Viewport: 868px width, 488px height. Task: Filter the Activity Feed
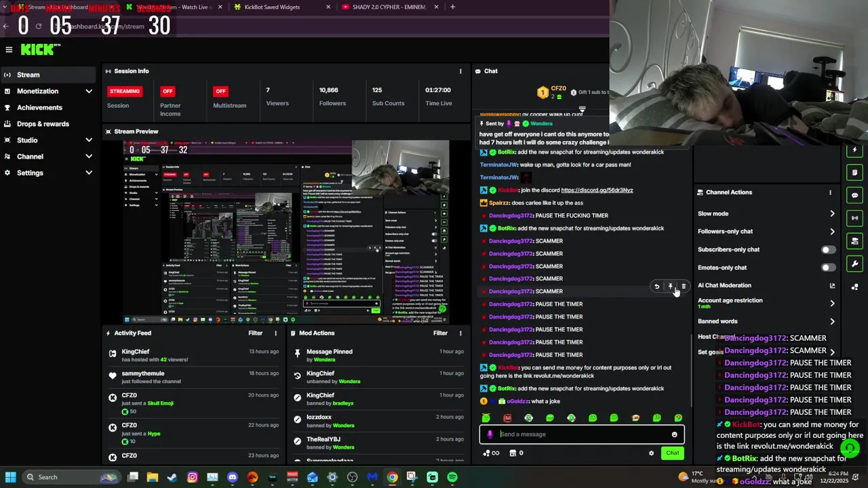pos(255,333)
